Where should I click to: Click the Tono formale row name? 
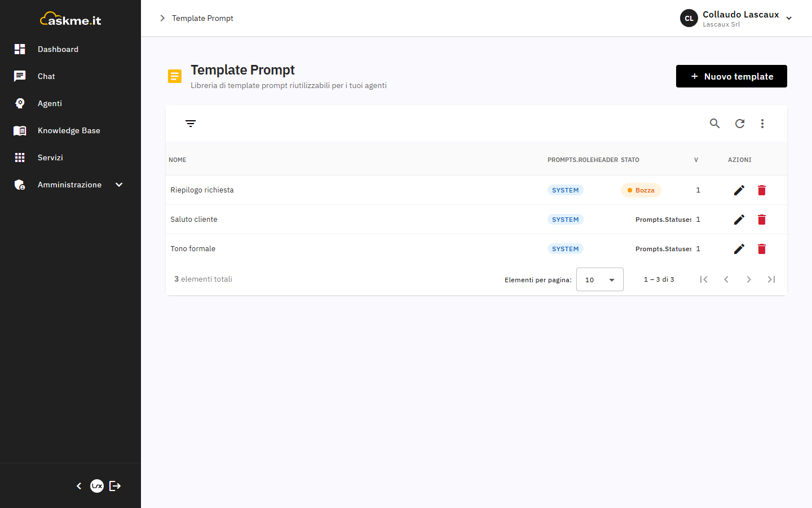tap(193, 249)
